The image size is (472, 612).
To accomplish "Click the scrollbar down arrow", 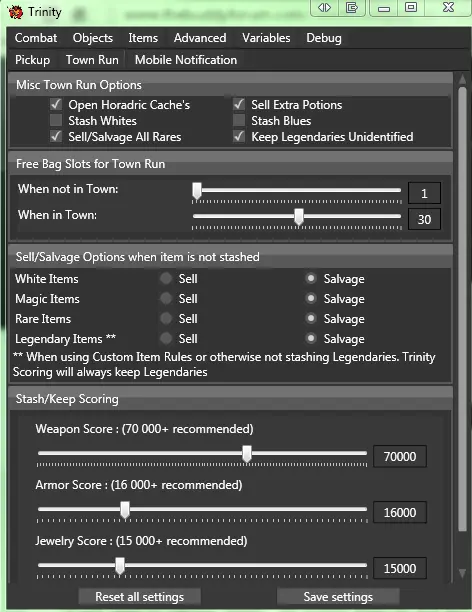I will point(462,573).
